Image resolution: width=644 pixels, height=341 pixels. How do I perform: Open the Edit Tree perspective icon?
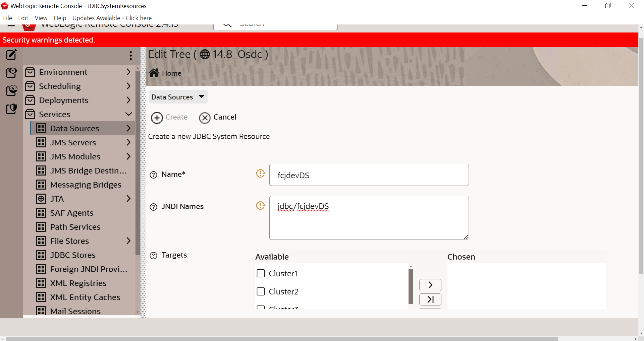click(x=11, y=55)
